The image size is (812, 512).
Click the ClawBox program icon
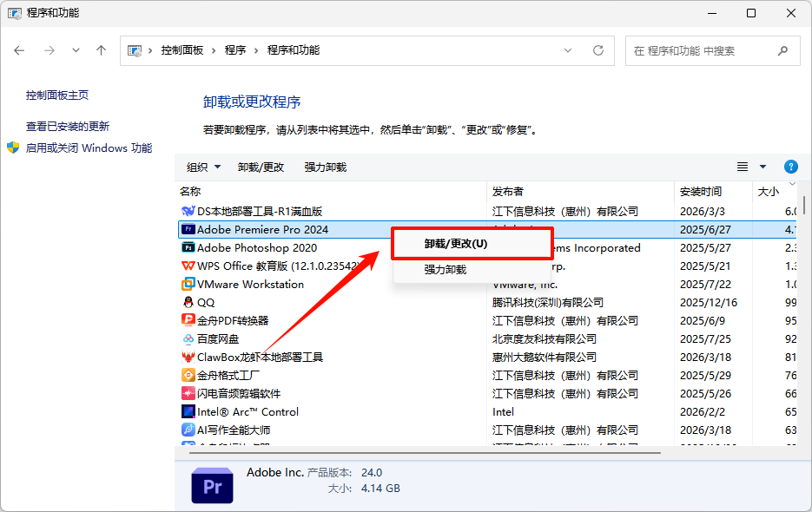tap(188, 358)
